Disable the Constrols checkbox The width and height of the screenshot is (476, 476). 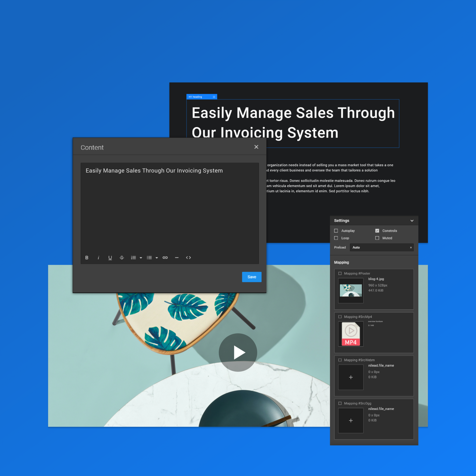coord(377,231)
